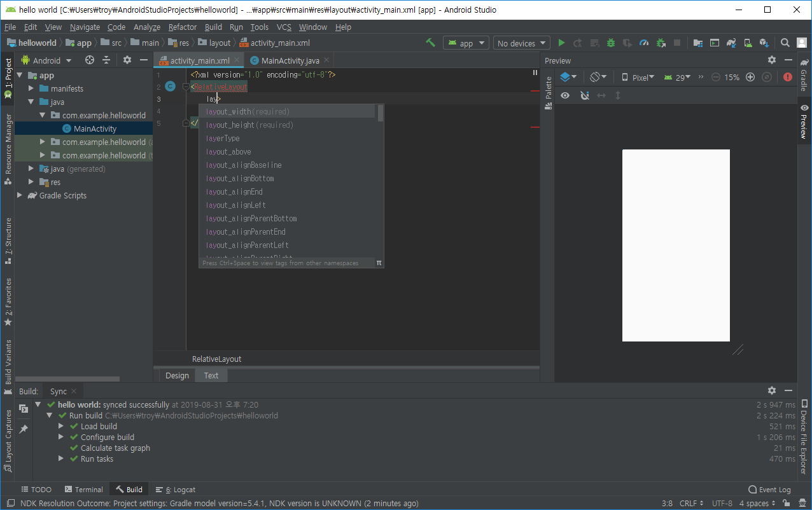Click the Collapse All icon in Project panel
812x510 pixels.
(106, 60)
